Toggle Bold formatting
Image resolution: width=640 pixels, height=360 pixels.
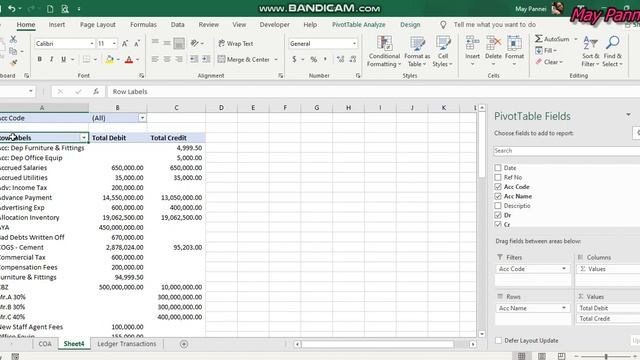click(40, 60)
